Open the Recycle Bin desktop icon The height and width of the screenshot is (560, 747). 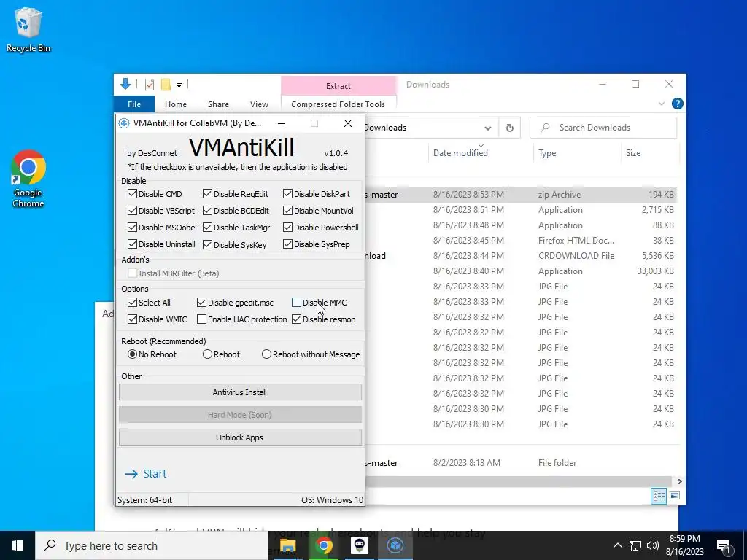[x=28, y=29]
